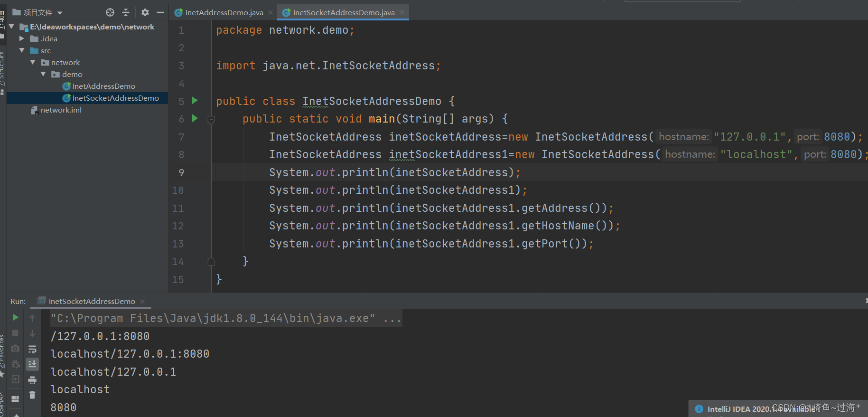Click console output 'localhost' line

tap(80, 389)
